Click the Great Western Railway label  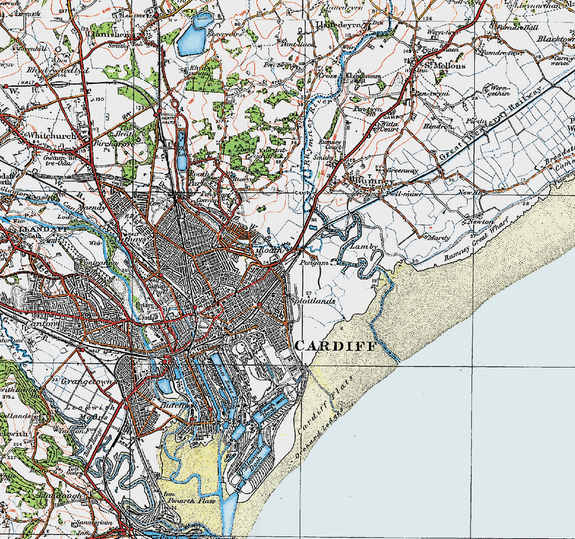point(490,126)
